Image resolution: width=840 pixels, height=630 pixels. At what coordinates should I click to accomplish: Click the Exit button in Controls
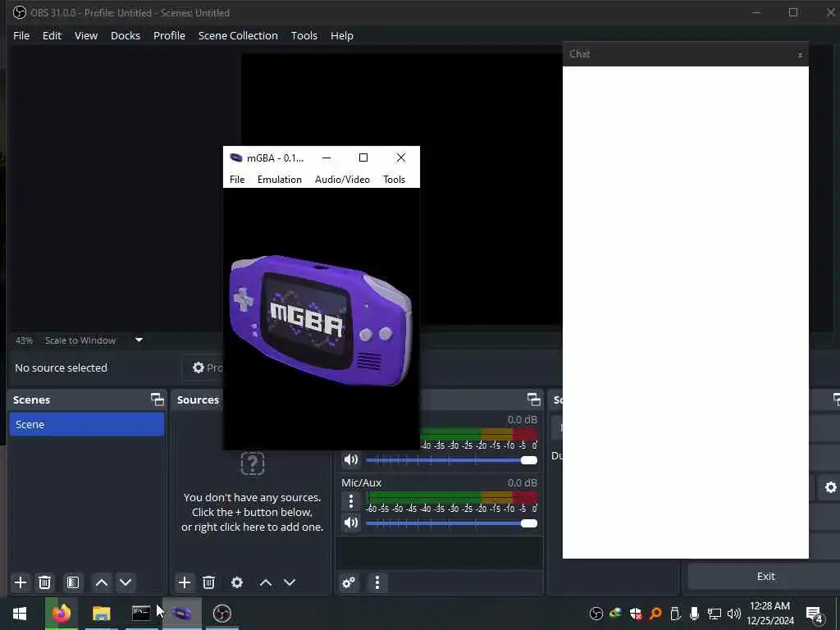(x=764, y=577)
